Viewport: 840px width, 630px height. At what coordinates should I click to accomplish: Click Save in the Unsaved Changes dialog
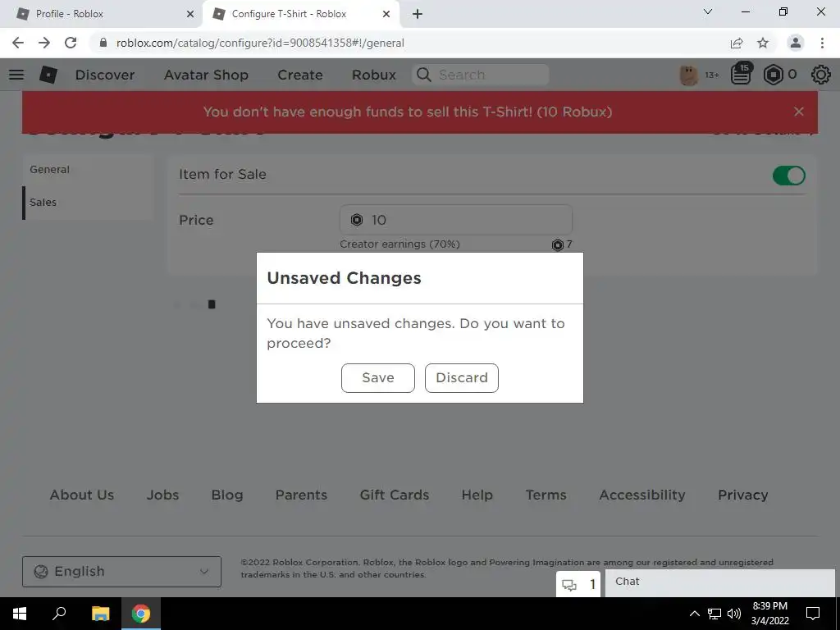coord(377,377)
